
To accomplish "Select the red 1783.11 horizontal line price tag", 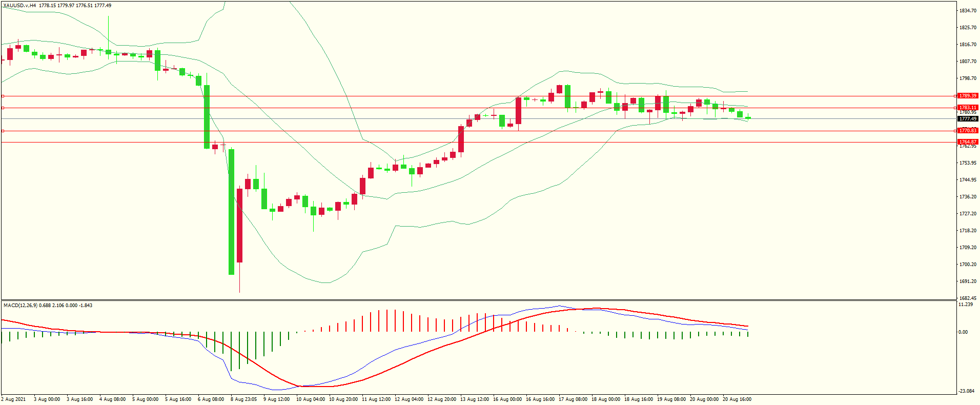I will click(x=968, y=108).
